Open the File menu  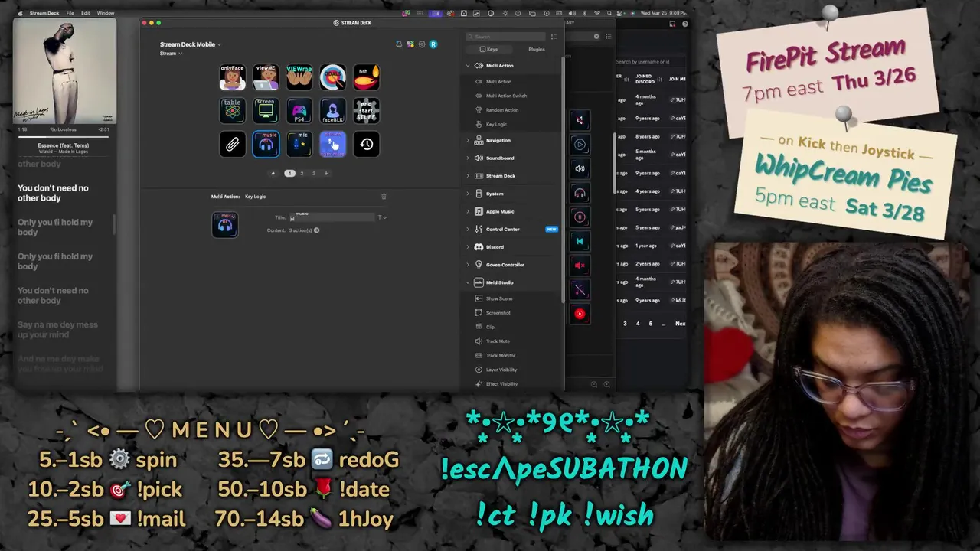coord(70,13)
